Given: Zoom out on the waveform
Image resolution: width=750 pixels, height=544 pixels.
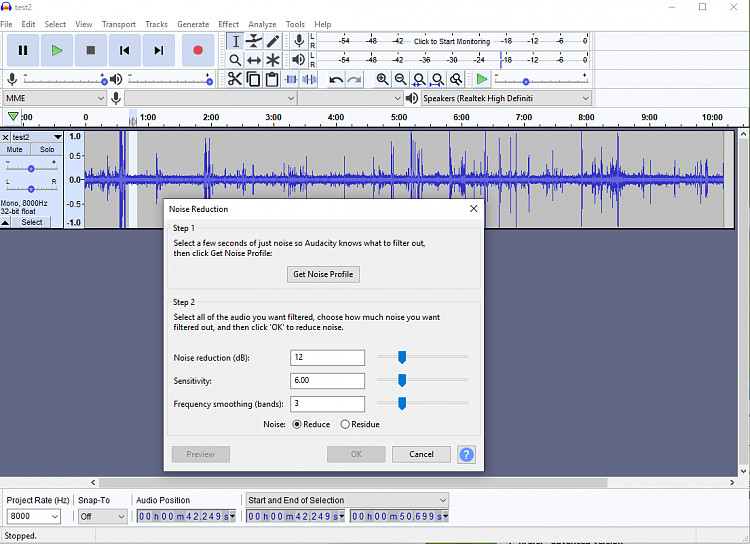Looking at the screenshot, I should coord(401,79).
